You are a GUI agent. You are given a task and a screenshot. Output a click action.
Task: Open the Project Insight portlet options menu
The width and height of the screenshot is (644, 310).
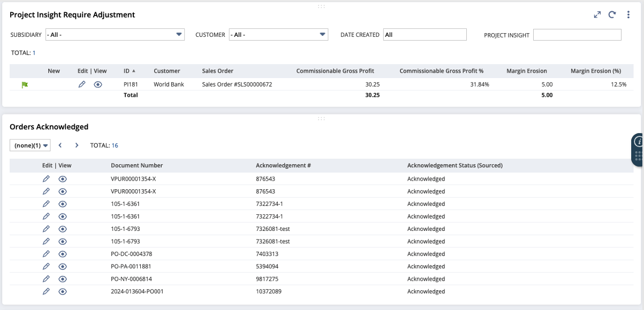628,15
